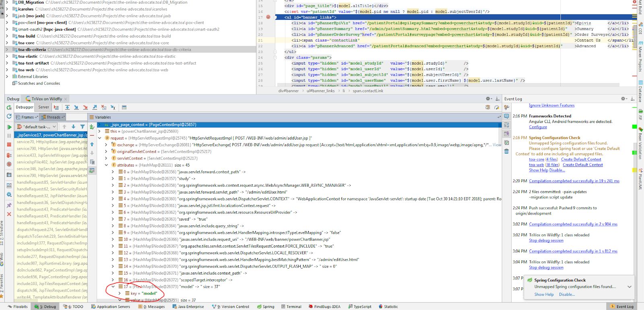644x310 pixels.
Task: Stop the debug session with the red square
Action: [x=9, y=144]
